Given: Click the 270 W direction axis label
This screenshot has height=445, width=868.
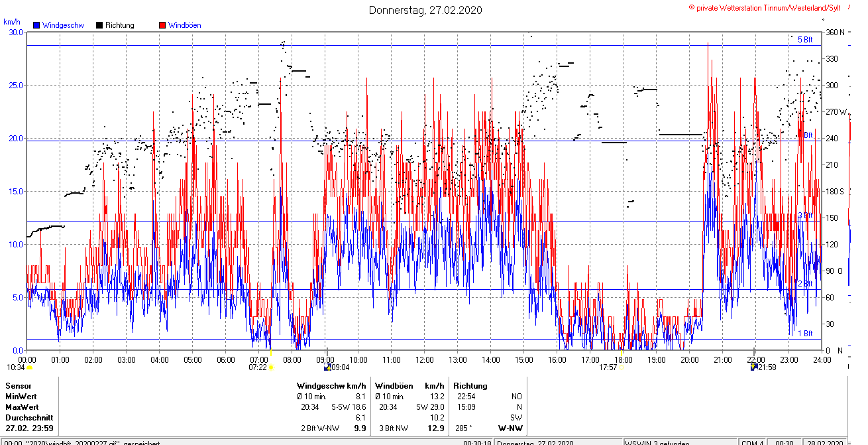Looking at the screenshot, I should 837,111.
